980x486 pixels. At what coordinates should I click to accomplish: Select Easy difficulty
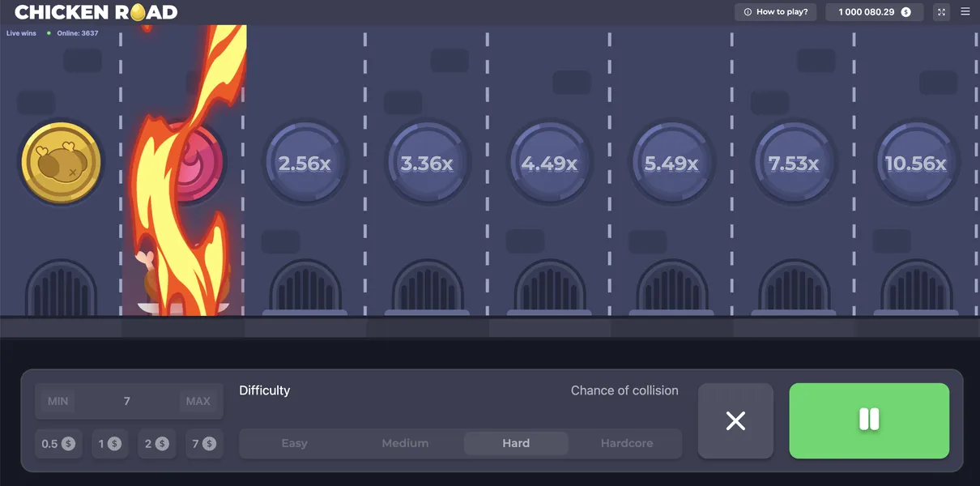click(294, 443)
